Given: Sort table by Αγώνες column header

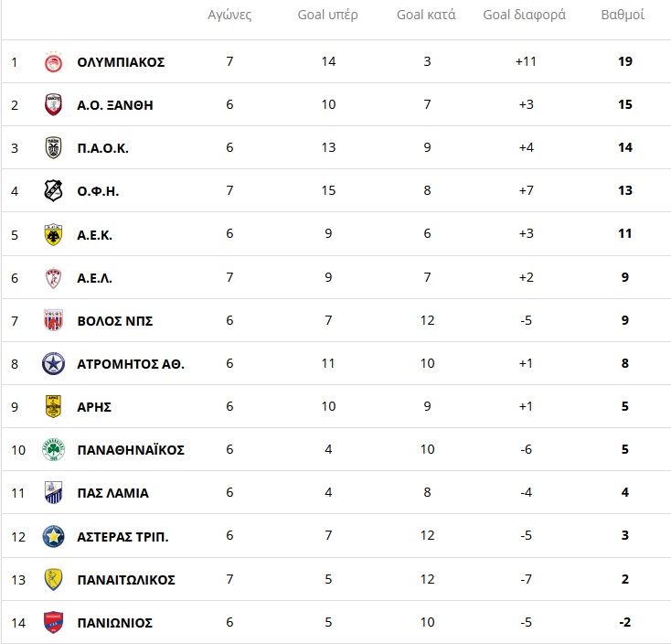Looking at the screenshot, I should [229, 16].
